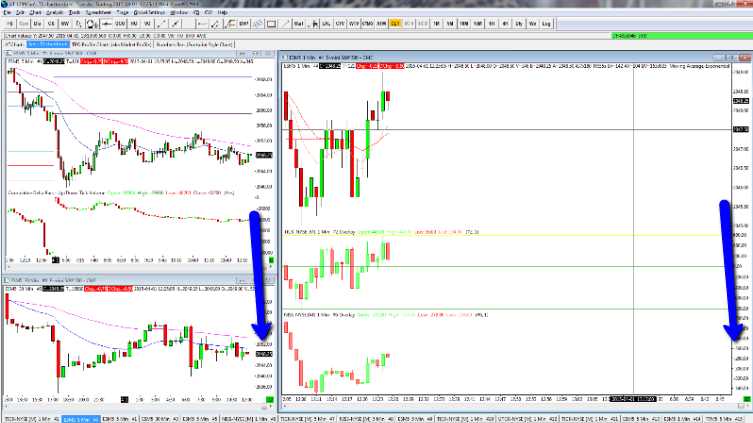Screen dimensions: 753x423
Task: Switch to the UTICK-NYSE 1 Min chart tab
Action: click(527, 419)
